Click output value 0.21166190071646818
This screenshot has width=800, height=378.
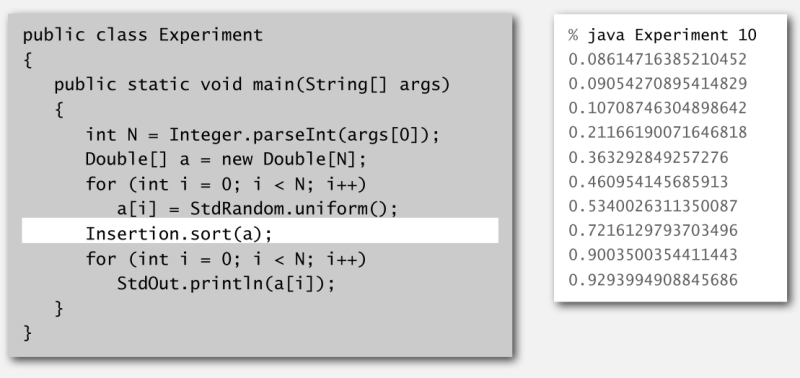point(658,133)
